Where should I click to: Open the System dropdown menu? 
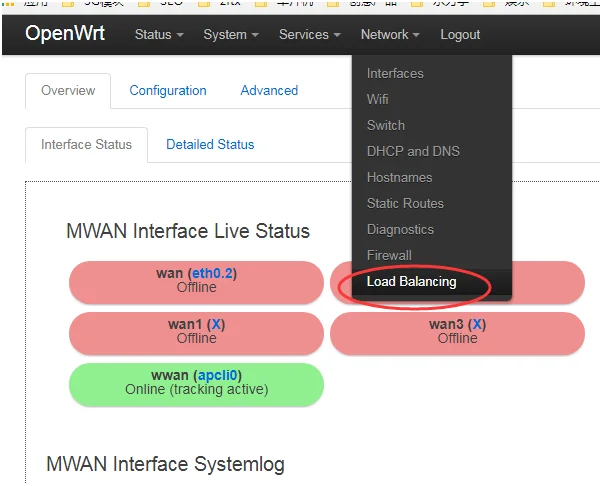[x=231, y=35]
